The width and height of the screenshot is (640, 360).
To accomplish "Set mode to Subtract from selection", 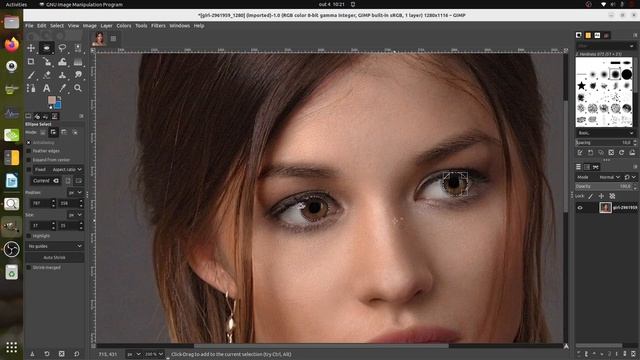I will [x=64, y=132].
